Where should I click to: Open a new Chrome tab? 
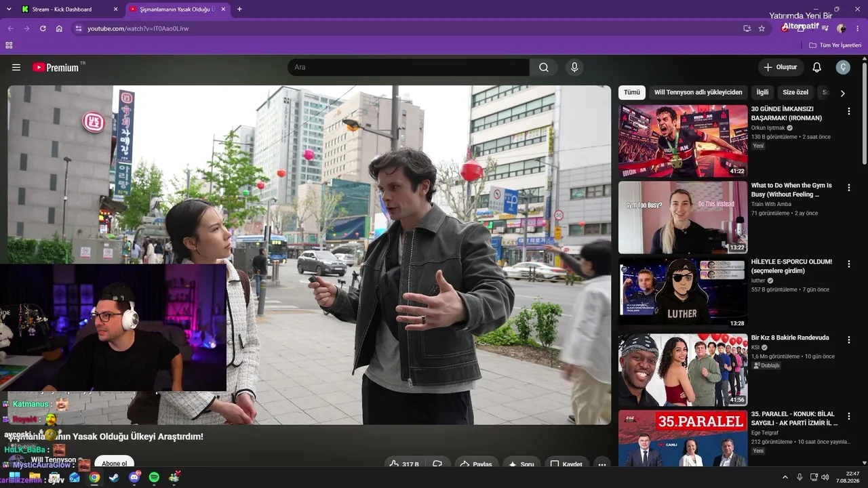click(x=239, y=9)
